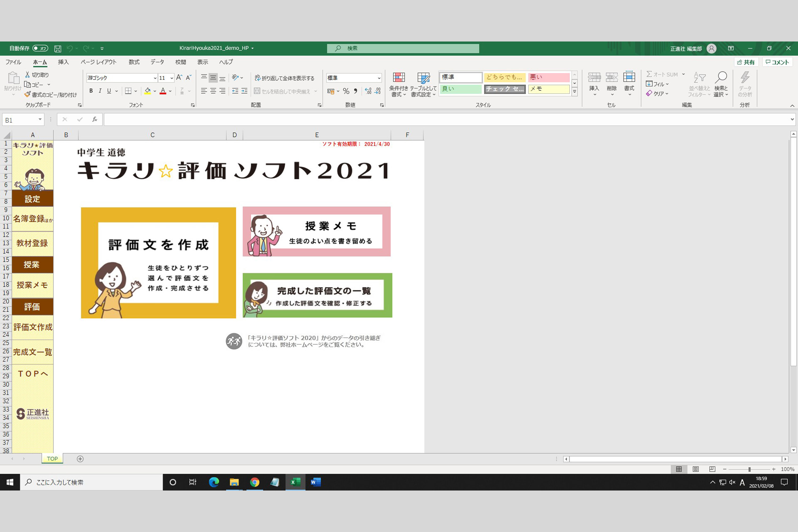Expand the cell styles gallery
The image size is (798, 532).
(x=574, y=92)
